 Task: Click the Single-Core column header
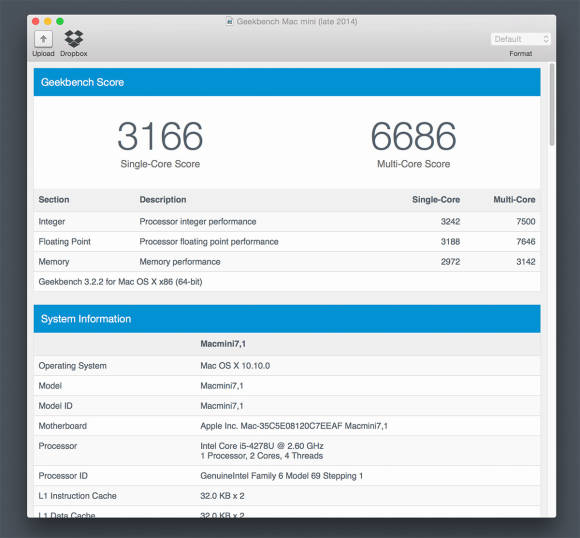[436, 200]
